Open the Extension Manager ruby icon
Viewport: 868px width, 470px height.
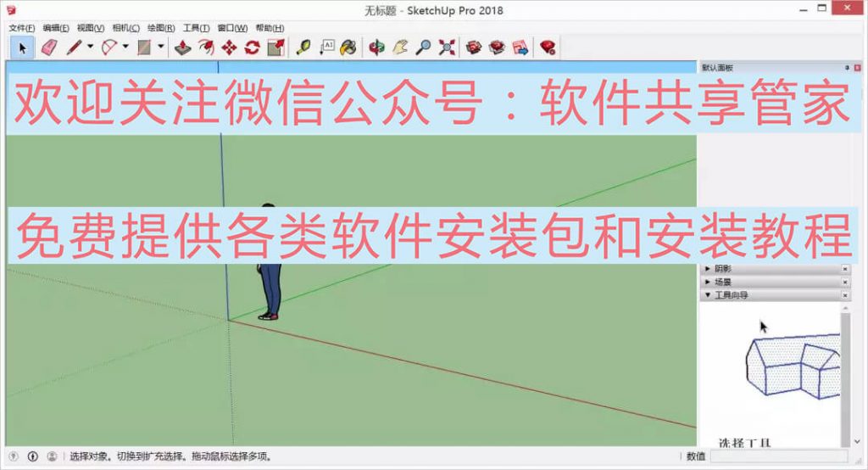548,48
